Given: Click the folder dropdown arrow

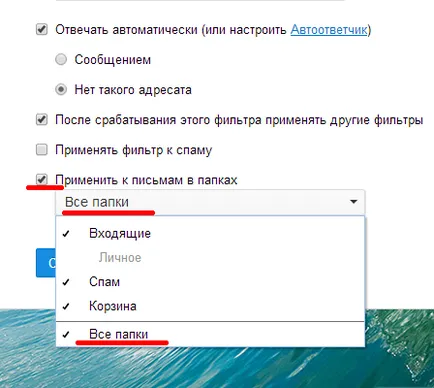Looking at the screenshot, I should pos(354,202).
